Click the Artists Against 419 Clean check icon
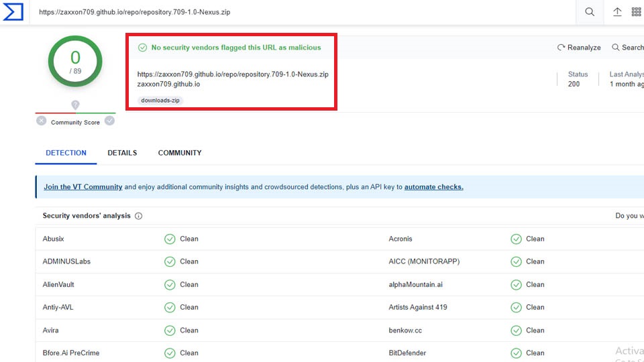This screenshot has width=644, height=362. [516, 308]
